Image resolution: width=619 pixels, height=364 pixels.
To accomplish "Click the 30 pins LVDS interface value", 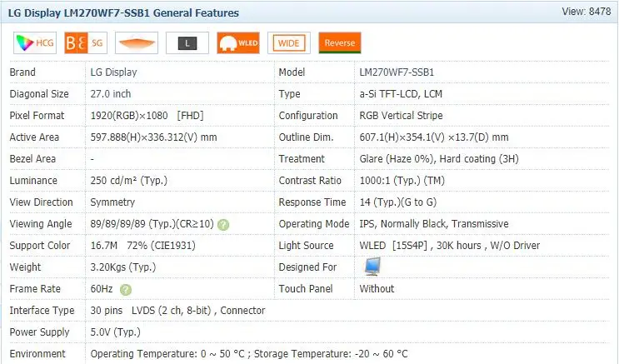I will [x=177, y=311].
